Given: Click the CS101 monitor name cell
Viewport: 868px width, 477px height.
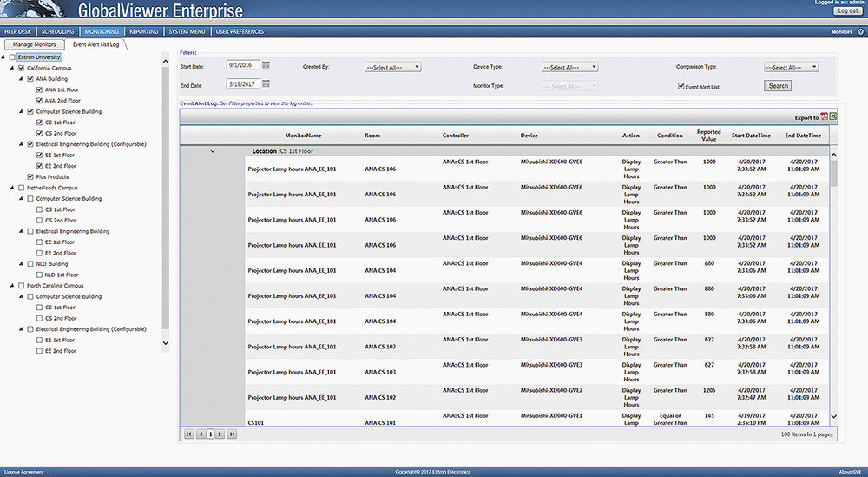Looking at the screenshot, I should click(x=256, y=423).
